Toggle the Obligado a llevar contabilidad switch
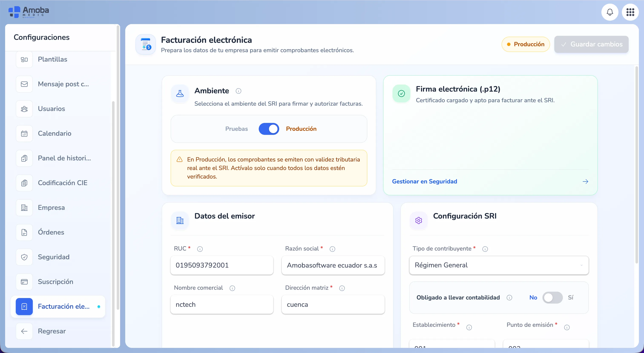This screenshot has width=644, height=353. 552,297
